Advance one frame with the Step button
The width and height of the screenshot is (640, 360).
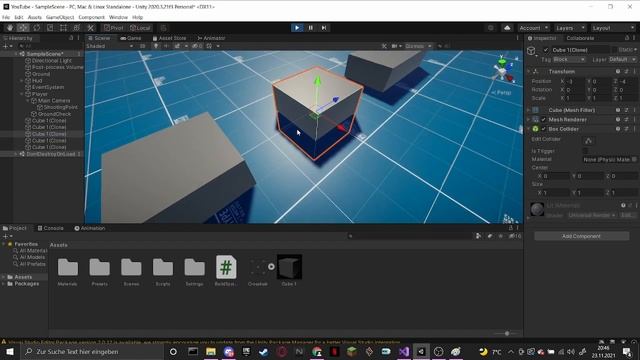point(324,28)
